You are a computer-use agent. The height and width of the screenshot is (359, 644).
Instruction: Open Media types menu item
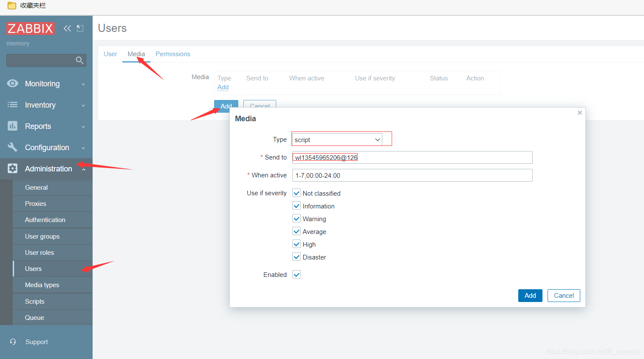coord(53,285)
